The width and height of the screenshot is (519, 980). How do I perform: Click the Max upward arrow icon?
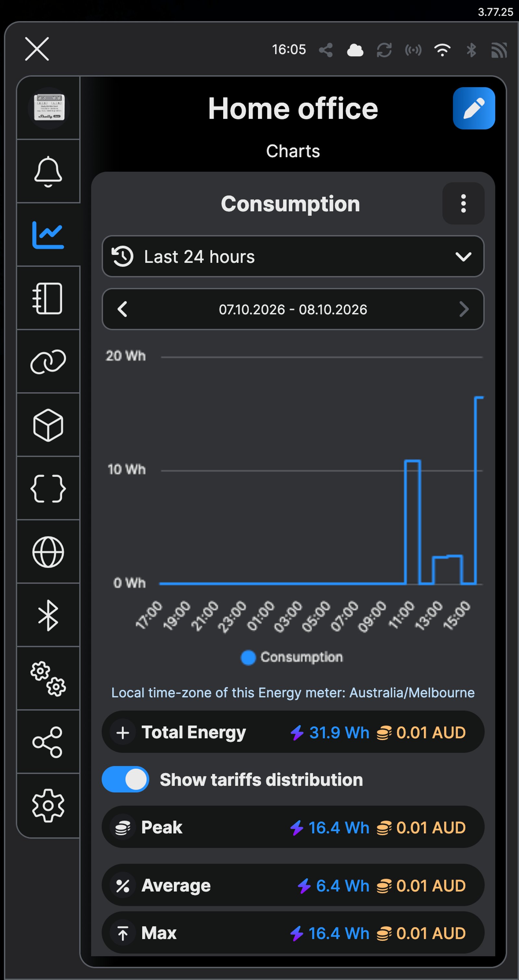(x=123, y=934)
